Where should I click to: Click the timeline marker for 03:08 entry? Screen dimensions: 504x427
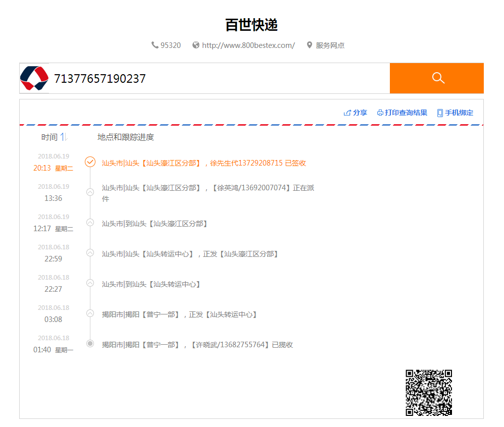coord(90,313)
